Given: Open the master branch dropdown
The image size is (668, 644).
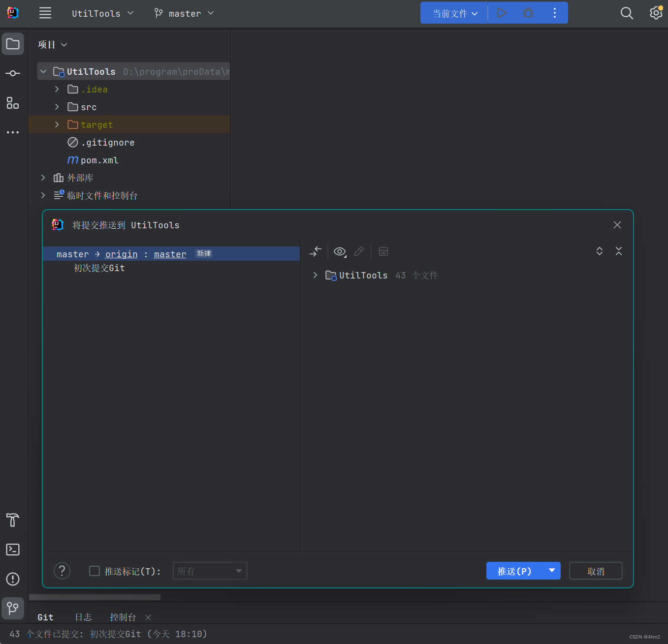Looking at the screenshot, I should [x=184, y=13].
